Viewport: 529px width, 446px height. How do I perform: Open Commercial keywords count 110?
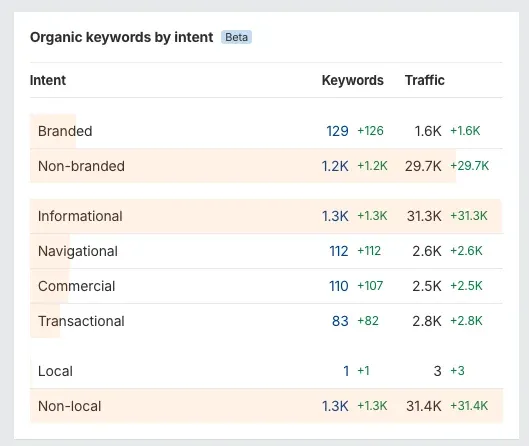point(339,286)
